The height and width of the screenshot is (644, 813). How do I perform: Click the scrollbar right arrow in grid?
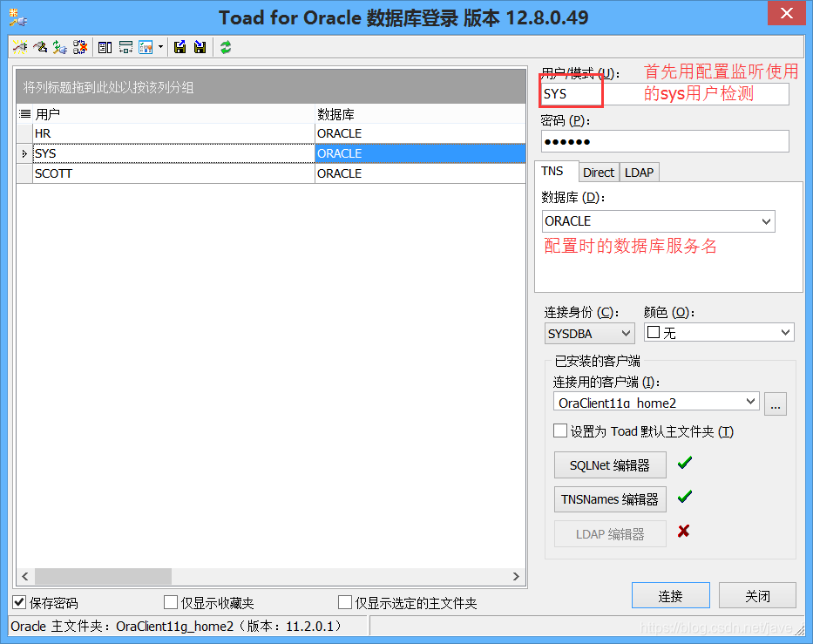click(x=516, y=576)
